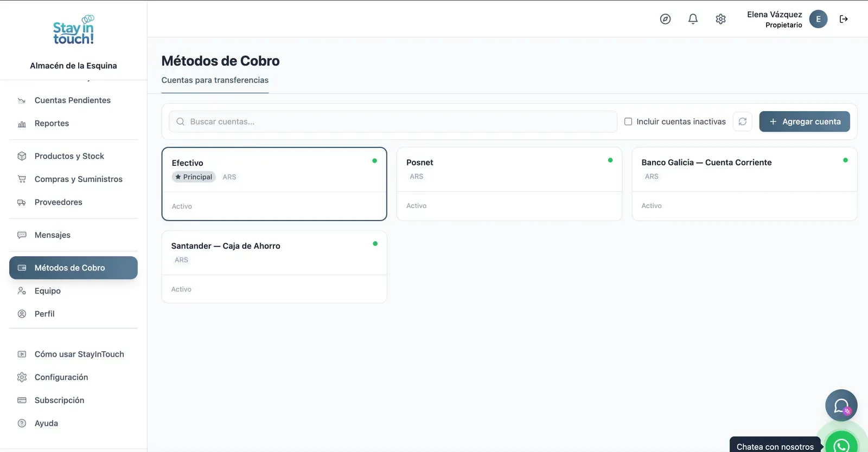Image resolution: width=868 pixels, height=452 pixels.
Task: Open the Santander Caja de Ahorro card
Action: tap(274, 267)
